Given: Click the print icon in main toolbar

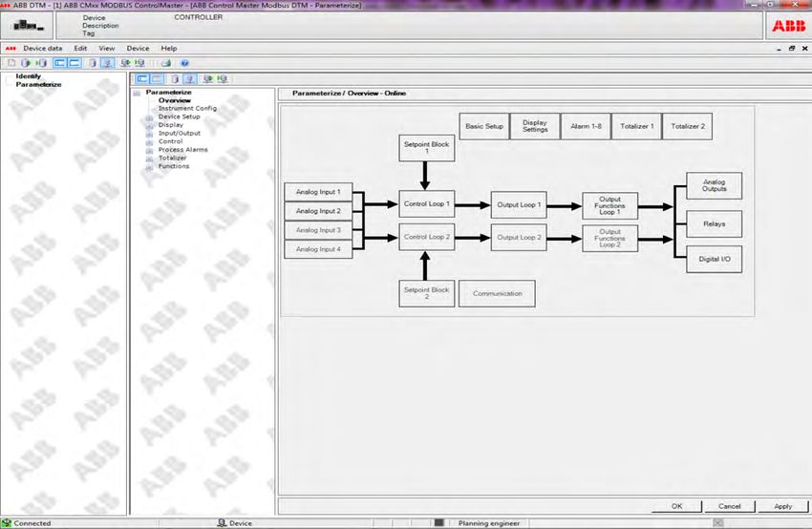Looking at the screenshot, I should [166, 63].
